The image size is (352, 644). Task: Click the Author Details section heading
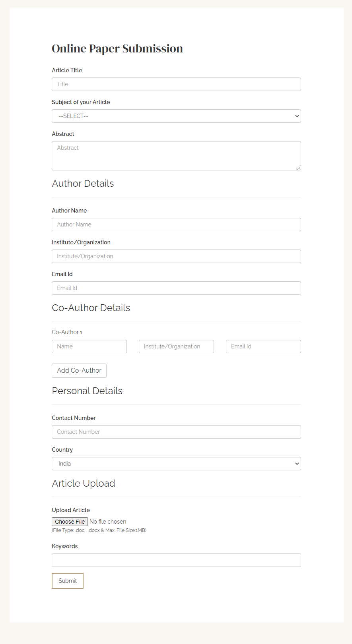[83, 183]
